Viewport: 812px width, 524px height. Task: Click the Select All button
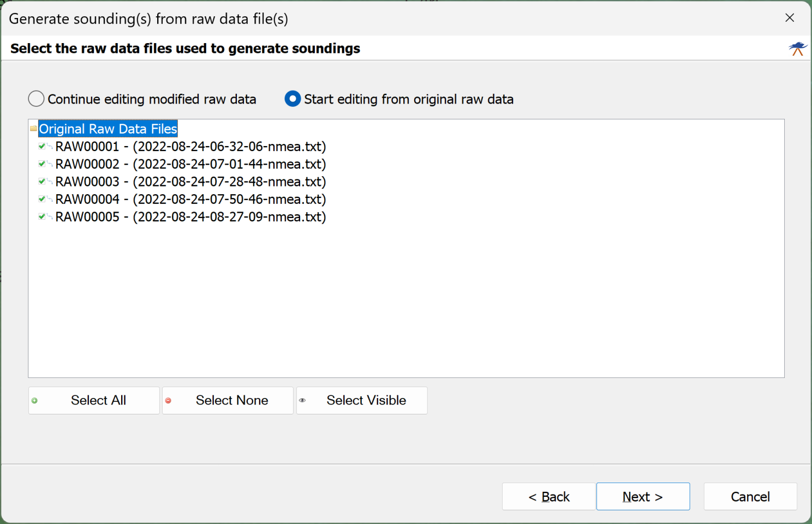click(94, 400)
